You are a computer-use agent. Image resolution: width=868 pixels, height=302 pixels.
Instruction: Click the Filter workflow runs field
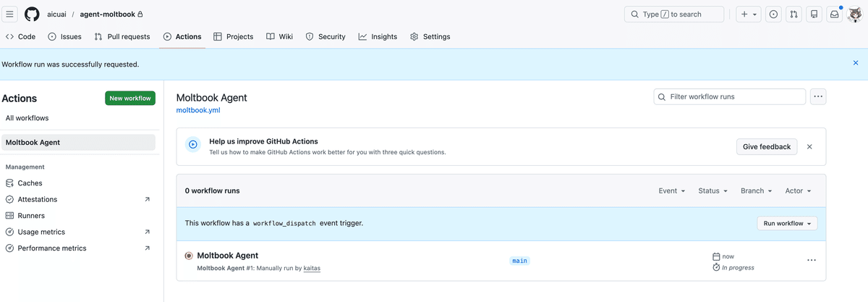pyautogui.click(x=730, y=96)
